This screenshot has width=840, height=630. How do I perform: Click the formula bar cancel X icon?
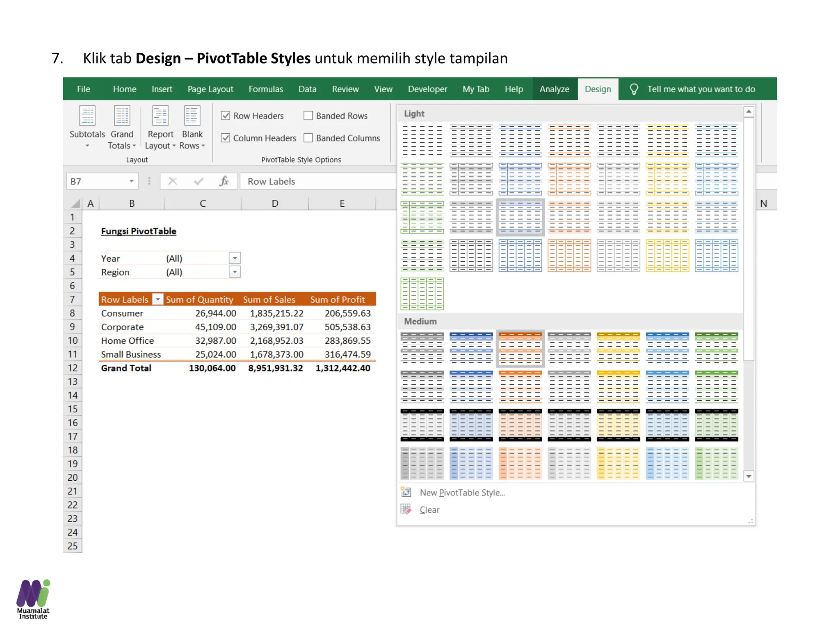pos(173,181)
